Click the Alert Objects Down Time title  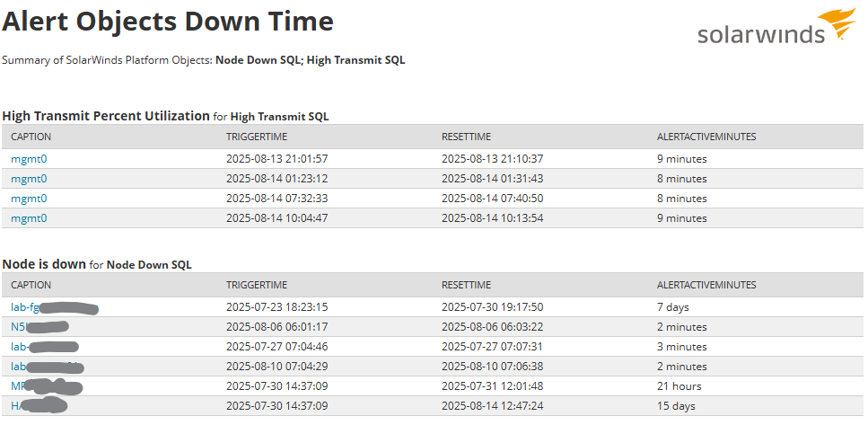(x=168, y=22)
